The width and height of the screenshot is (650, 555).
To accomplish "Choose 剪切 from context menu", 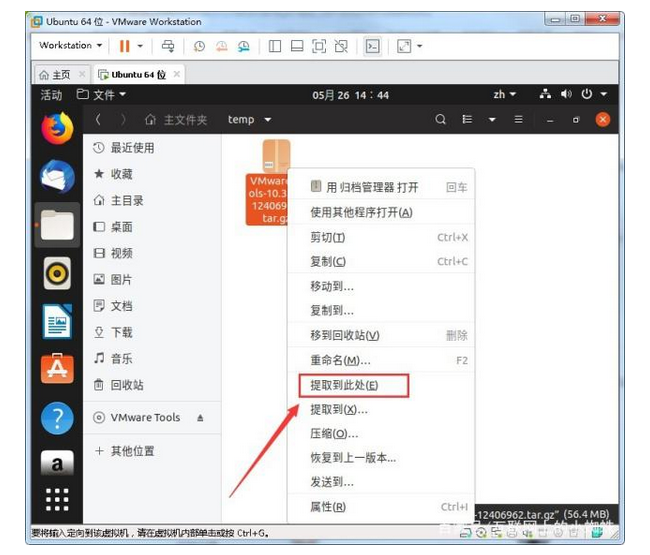I will (x=381, y=238).
